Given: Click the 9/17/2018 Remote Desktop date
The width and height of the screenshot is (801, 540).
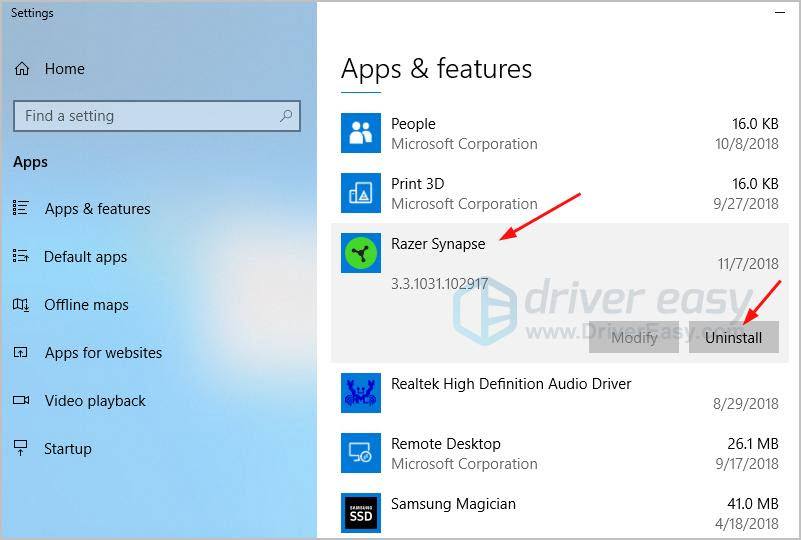Looking at the screenshot, I should (x=747, y=464).
